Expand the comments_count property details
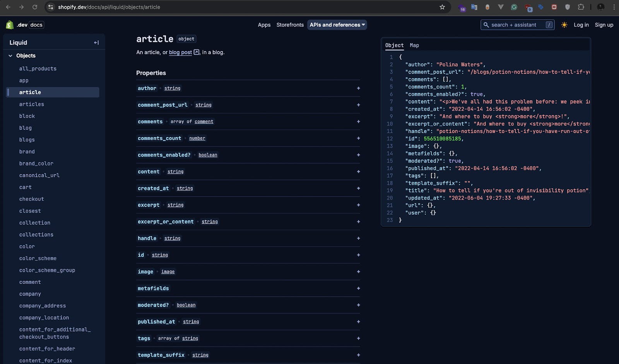 358,138
